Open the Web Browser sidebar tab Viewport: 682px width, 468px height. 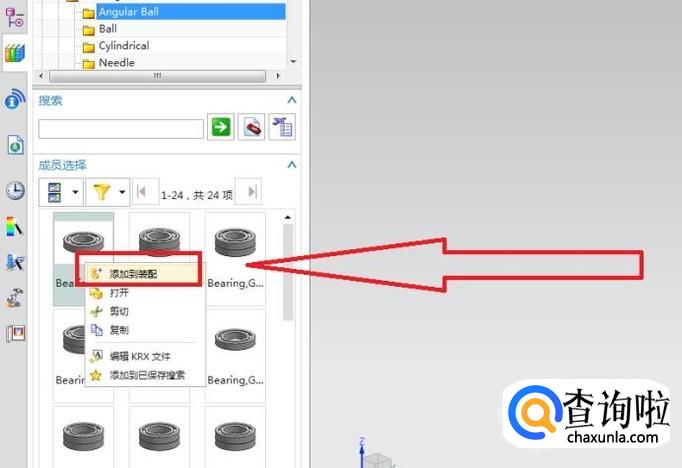pyautogui.click(x=15, y=145)
